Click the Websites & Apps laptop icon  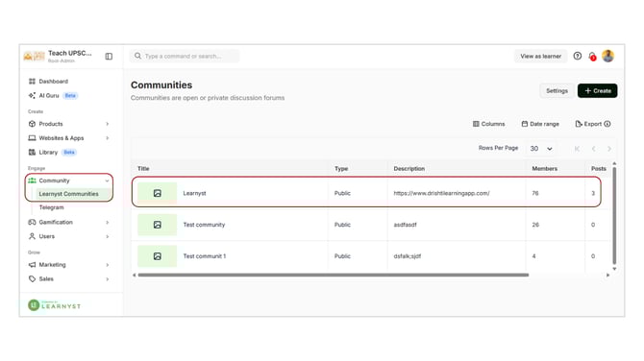32,138
